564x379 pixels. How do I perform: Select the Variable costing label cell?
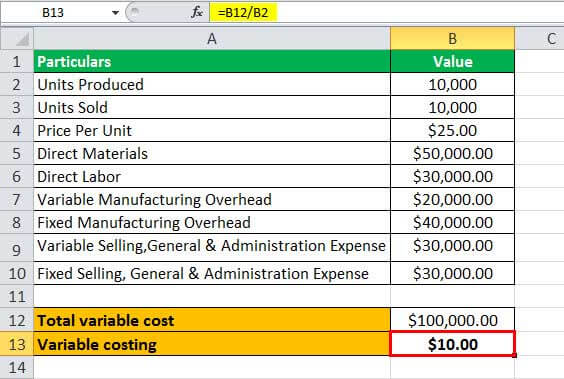pyautogui.click(x=212, y=344)
